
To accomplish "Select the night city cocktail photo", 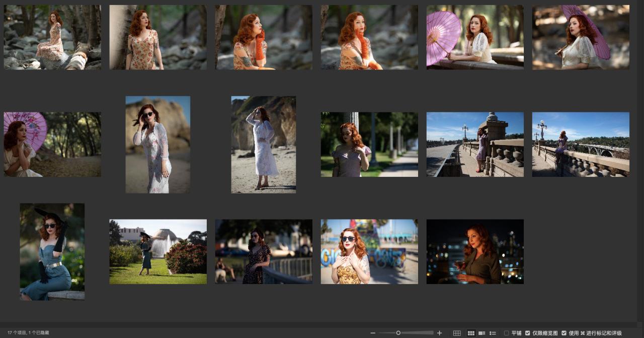I will [x=475, y=251].
